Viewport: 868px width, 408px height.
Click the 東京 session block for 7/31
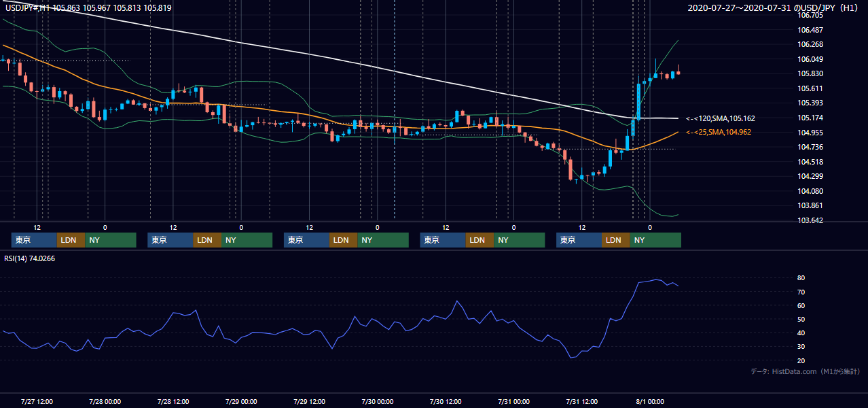click(579, 240)
